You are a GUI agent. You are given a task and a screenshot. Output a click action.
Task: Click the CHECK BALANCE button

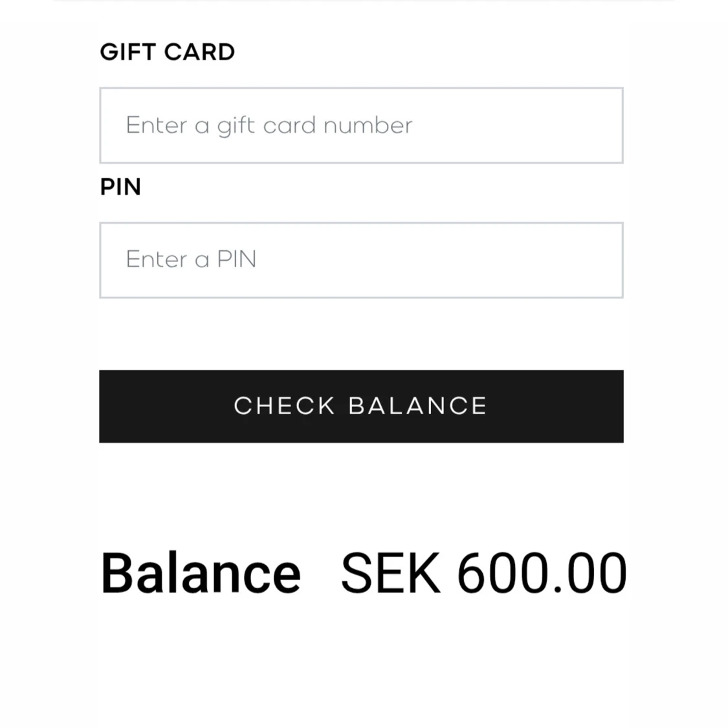pos(361,406)
